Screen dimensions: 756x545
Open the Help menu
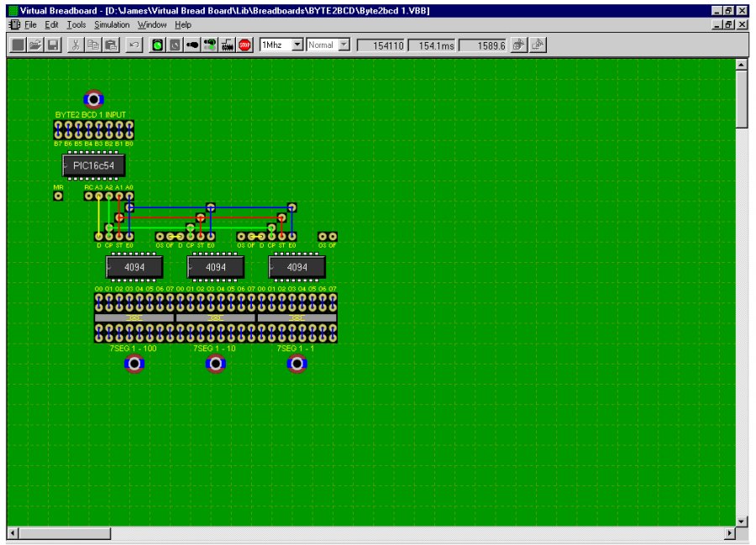(183, 24)
